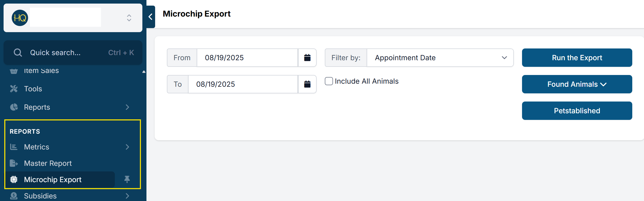Open the To date calendar picker
The height and width of the screenshot is (201, 644).
click(x=307, y=84)
